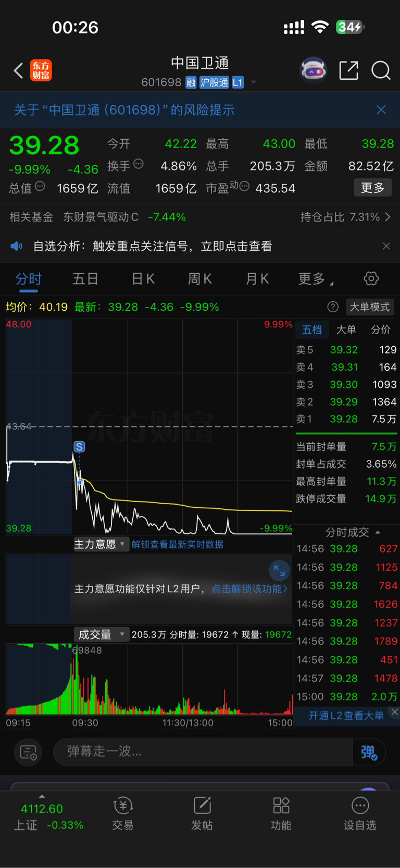This screenshot has width=400, height=868.
Task: Tap the volume bar chart area
Action: (149, 679)
